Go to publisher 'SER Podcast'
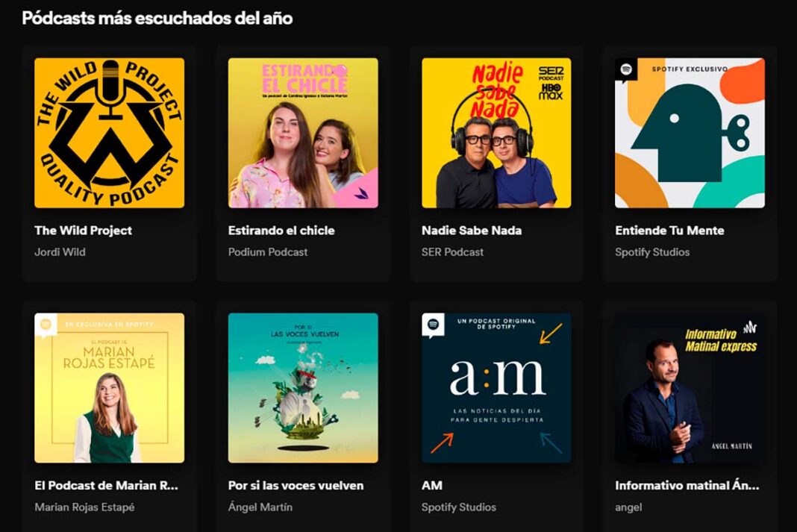Screen dimensions: 797x532 (452, 252)
